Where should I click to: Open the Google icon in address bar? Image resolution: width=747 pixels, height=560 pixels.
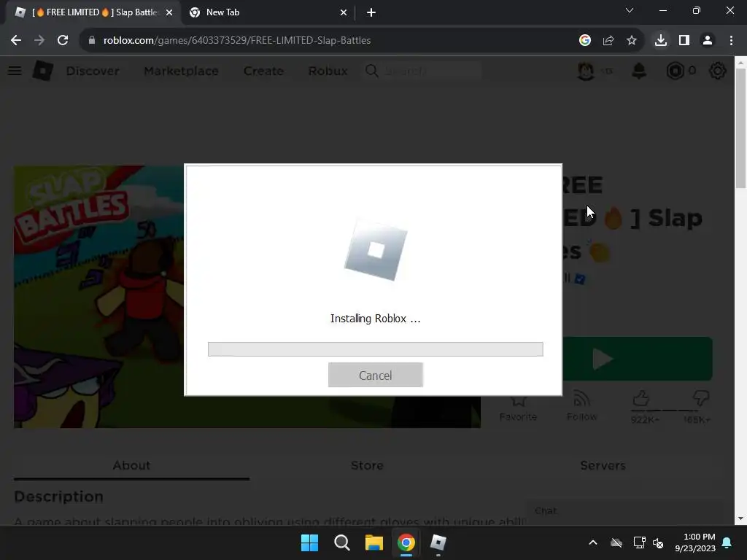pyautogui.click(x=585, y=41)
